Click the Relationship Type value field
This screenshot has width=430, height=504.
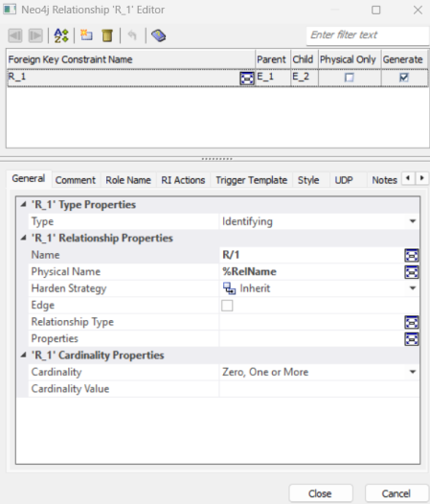point(312,322)
